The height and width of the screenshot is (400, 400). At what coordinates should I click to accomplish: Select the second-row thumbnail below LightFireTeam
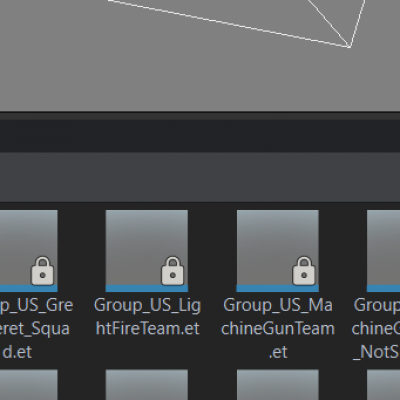pyautogui.click(x=147, y=385)
